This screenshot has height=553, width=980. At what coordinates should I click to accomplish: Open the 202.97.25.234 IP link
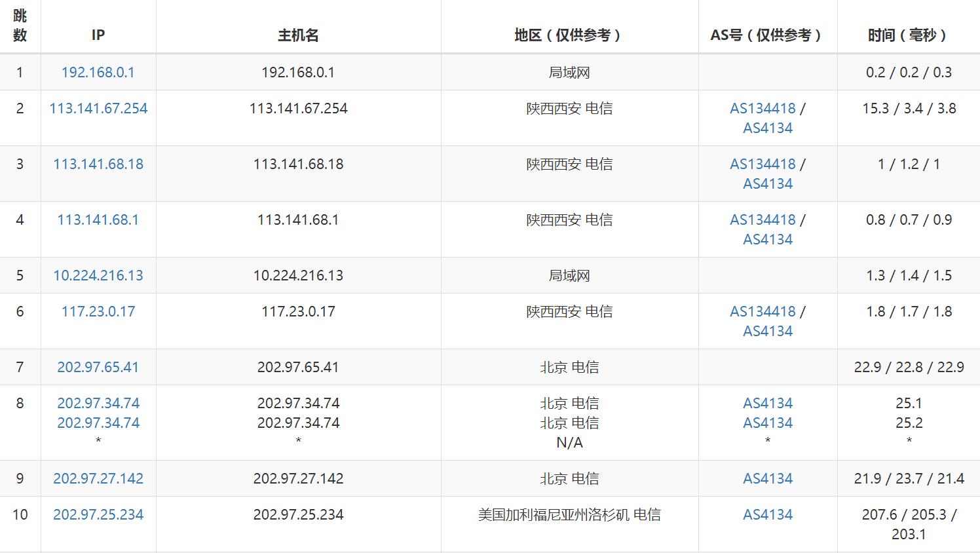pos(98,514)
